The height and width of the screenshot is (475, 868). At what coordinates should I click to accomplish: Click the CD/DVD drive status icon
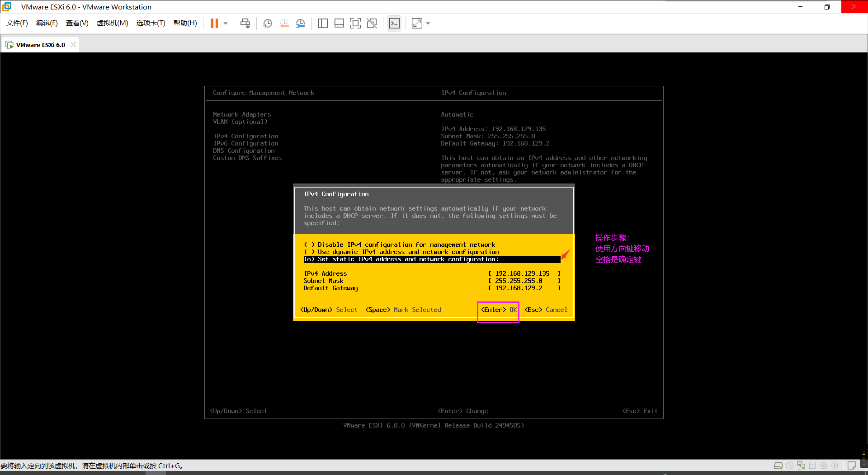790,466
